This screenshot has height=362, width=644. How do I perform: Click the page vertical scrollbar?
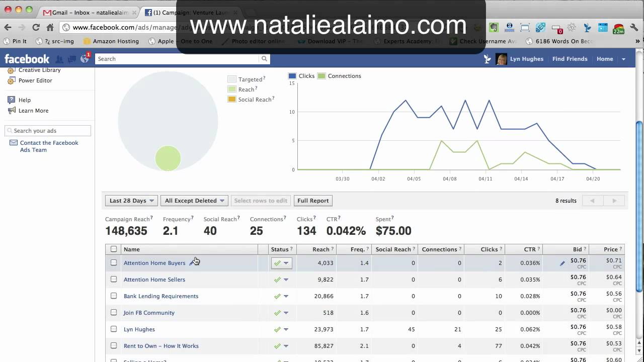[639, 206]
